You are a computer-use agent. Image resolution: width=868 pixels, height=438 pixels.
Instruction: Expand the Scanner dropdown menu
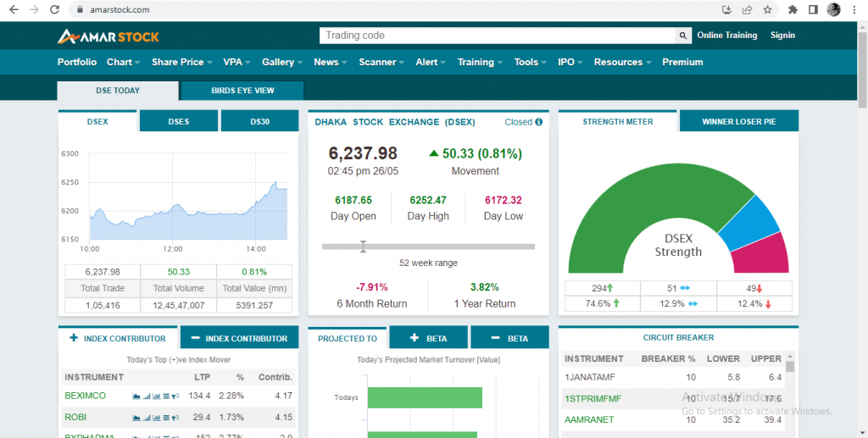[381, 62]
